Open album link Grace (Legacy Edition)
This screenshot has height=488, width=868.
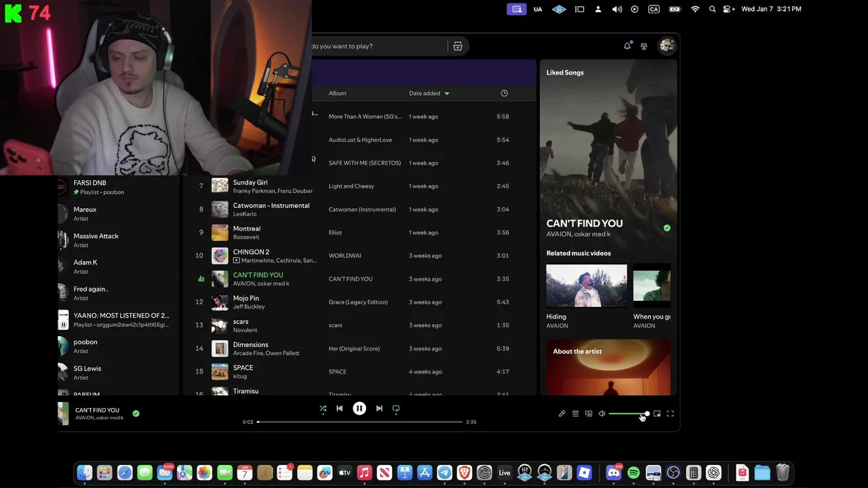[x=358, y=302]
